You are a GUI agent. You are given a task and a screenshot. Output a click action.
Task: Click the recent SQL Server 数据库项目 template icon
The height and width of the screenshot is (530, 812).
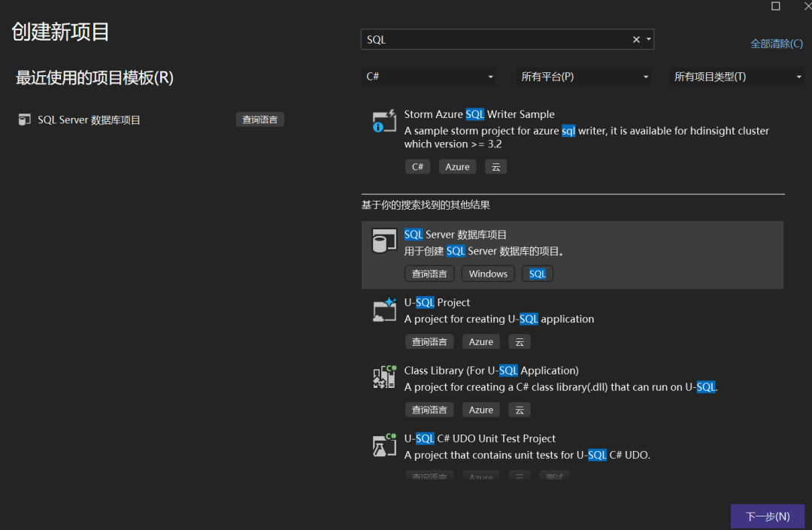tap(25, 120)
